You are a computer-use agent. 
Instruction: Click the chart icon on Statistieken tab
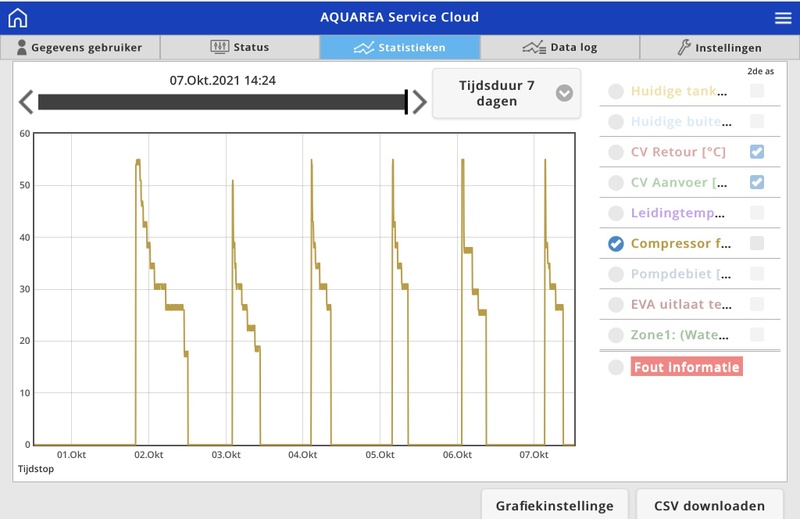click(363, 47)
